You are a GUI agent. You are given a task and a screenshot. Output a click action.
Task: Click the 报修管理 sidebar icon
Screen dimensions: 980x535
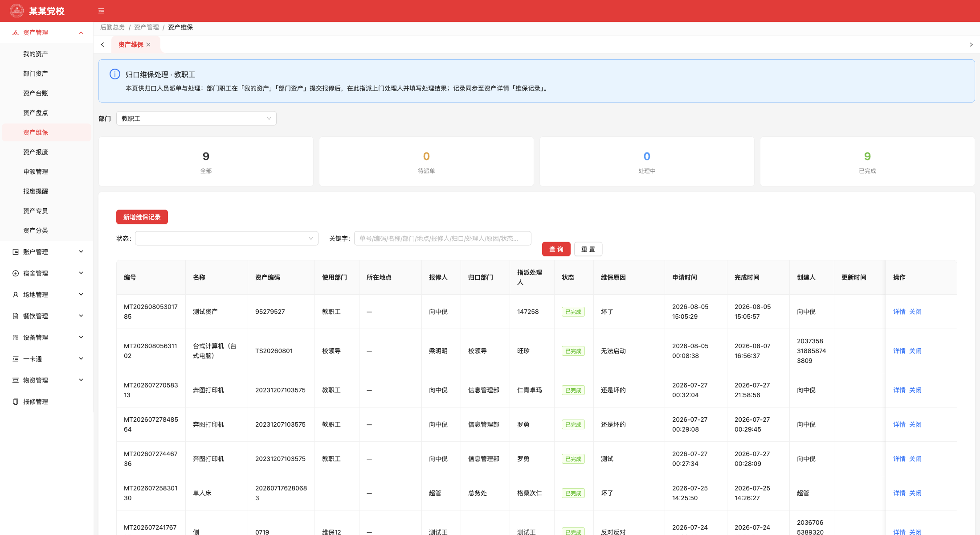(16, 402)
